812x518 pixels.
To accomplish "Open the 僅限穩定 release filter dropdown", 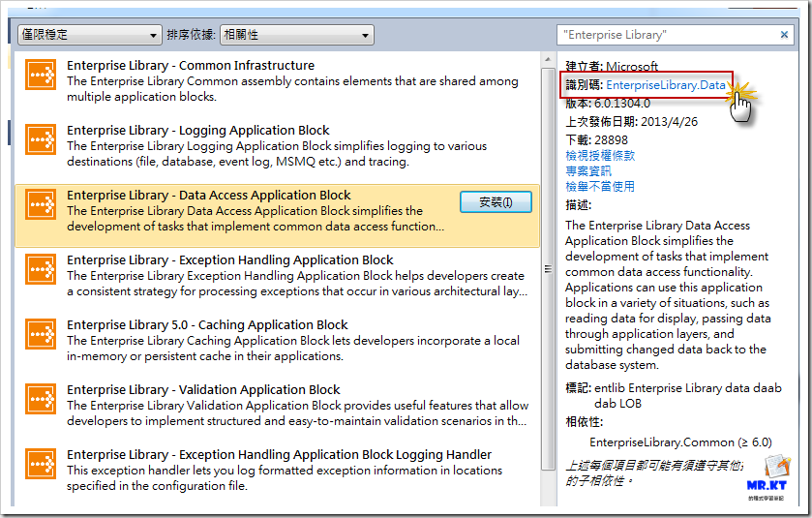I will tap(89, 35).
